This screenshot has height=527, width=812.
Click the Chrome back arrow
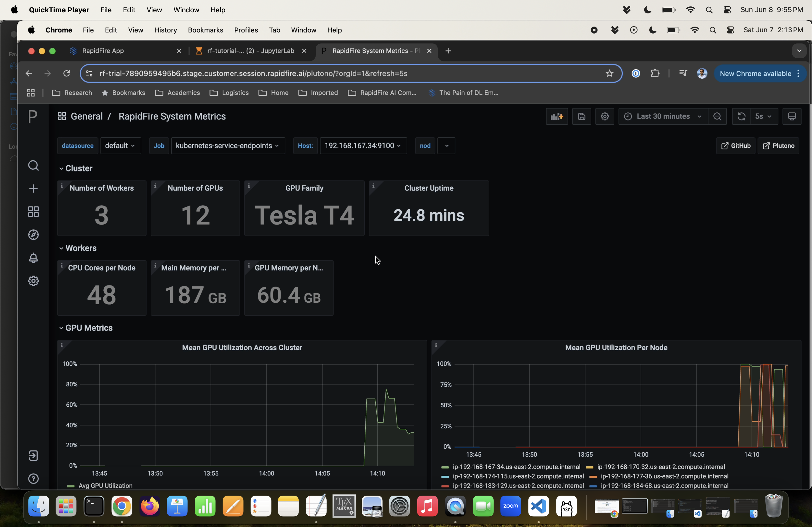tap(29, 73)
